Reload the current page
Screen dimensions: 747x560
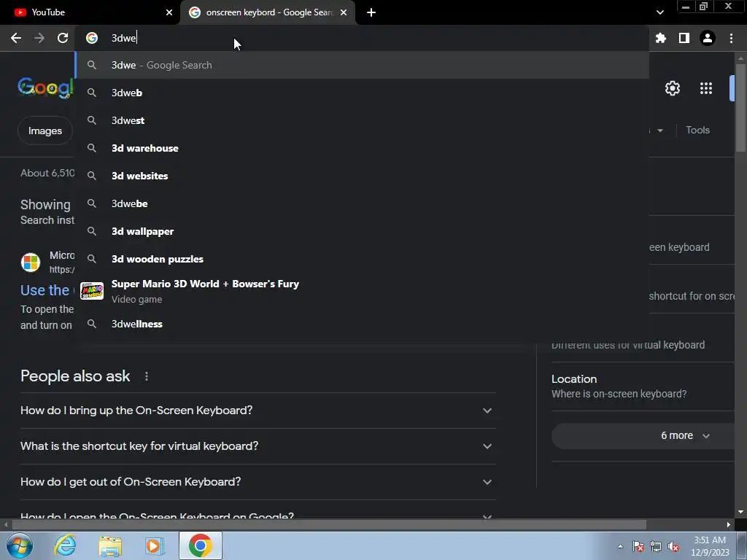[x=63, y=38]
